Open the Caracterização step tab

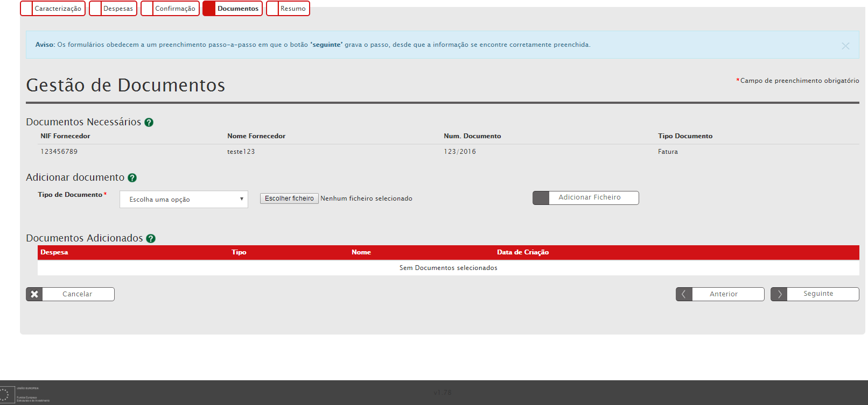(53, 9)
